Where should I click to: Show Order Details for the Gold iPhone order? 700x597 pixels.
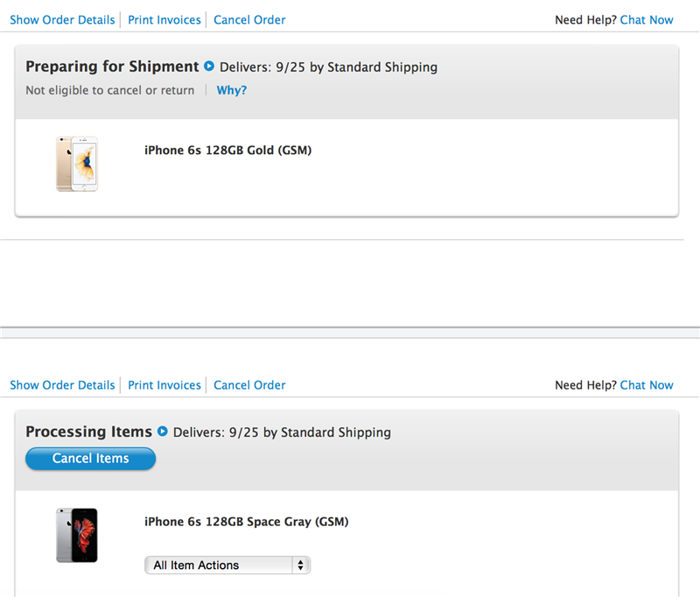(62, 19)
